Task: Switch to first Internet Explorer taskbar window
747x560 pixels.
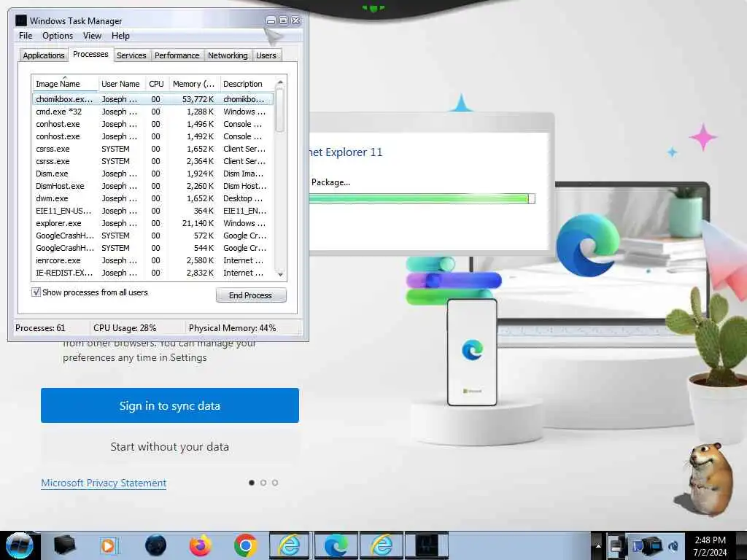Action: [290, 545]
